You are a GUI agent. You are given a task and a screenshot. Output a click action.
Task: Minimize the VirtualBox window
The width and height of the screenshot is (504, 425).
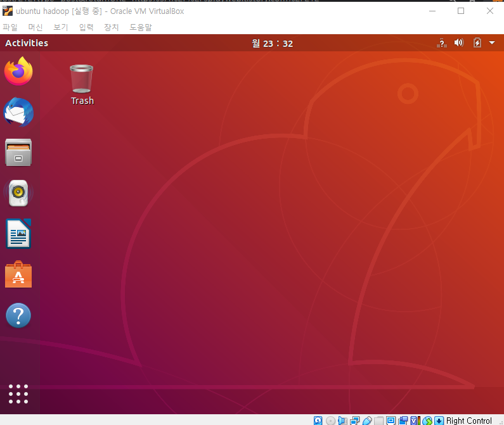[x=432, y=11]
